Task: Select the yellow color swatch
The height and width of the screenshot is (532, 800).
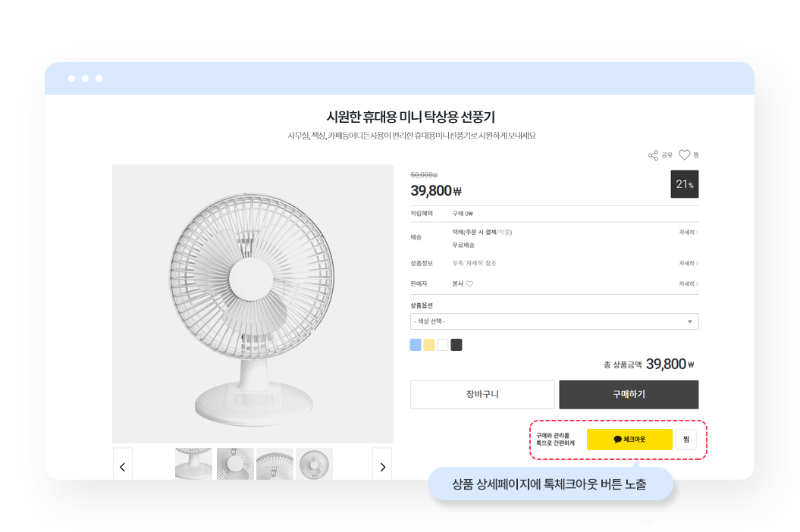Action: (429, 345)
